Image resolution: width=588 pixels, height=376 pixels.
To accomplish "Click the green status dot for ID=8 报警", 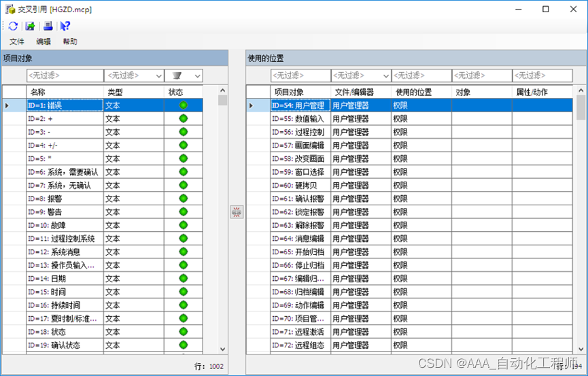I will 184,199.
